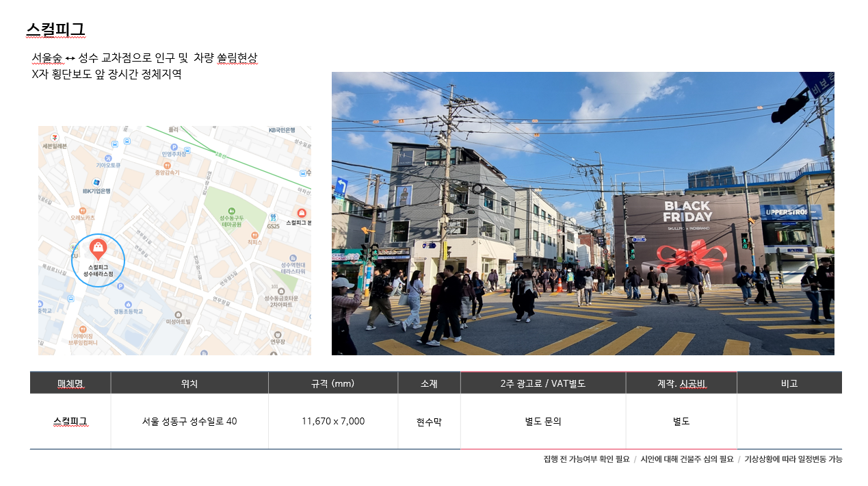Click the 민영주차장 parking icon
The image size is (868, 486).
pyautogui.click(x=174, y=147)
